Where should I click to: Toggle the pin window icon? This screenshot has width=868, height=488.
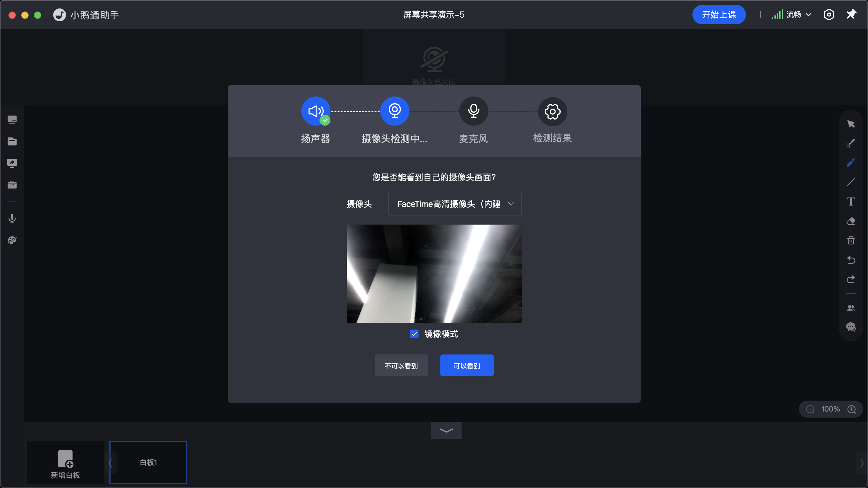[852, 15]
